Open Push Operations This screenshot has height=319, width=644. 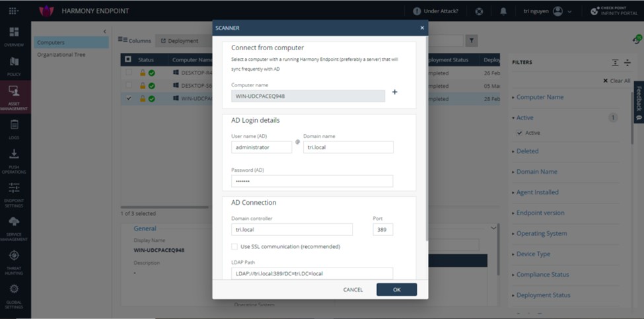[x=14, y=161]
